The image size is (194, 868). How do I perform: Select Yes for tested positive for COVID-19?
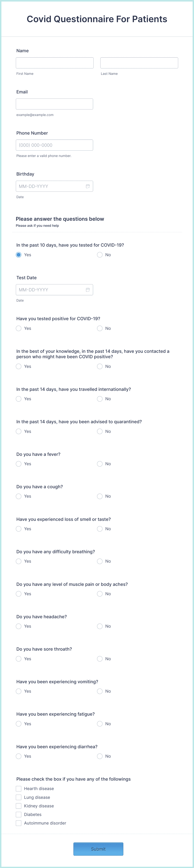(19, 328)
